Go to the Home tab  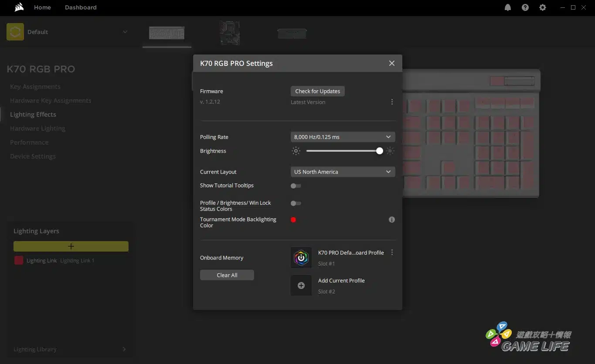click(x=42, y=7)
